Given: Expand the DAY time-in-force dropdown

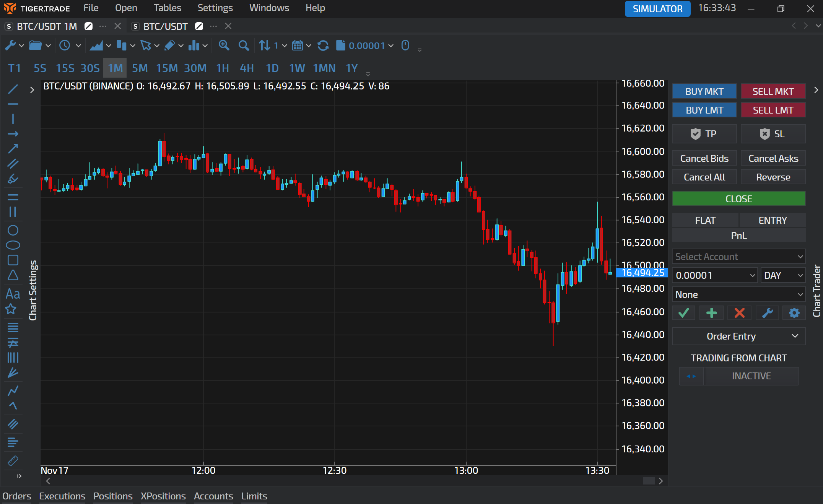Looking at the screenshot, I should pyautogui.click(x=783, y=275).
